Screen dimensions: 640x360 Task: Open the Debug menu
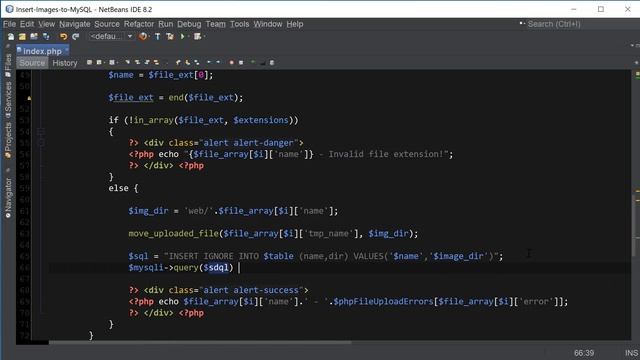click(x=189, y=24)
